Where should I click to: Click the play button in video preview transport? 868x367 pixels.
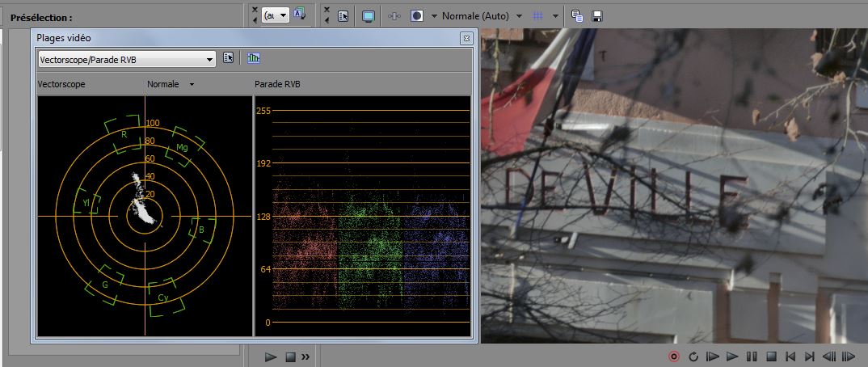732,356
